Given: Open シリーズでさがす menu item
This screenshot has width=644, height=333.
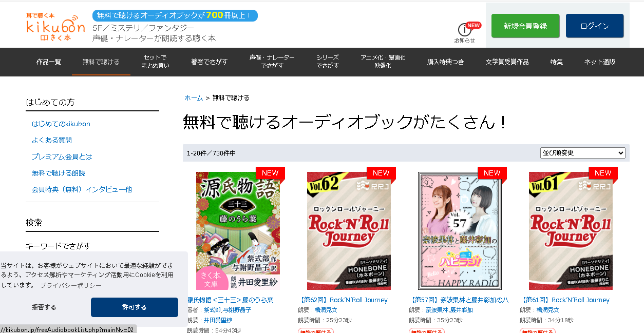Looking at the screenshot, I should click(328, 62).
